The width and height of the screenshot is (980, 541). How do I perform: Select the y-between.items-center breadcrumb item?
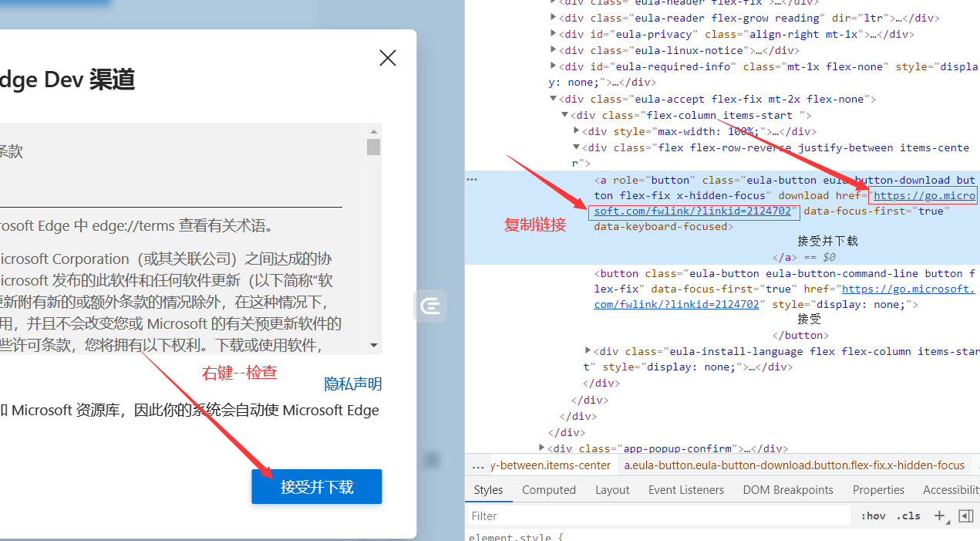coord(551,465)
